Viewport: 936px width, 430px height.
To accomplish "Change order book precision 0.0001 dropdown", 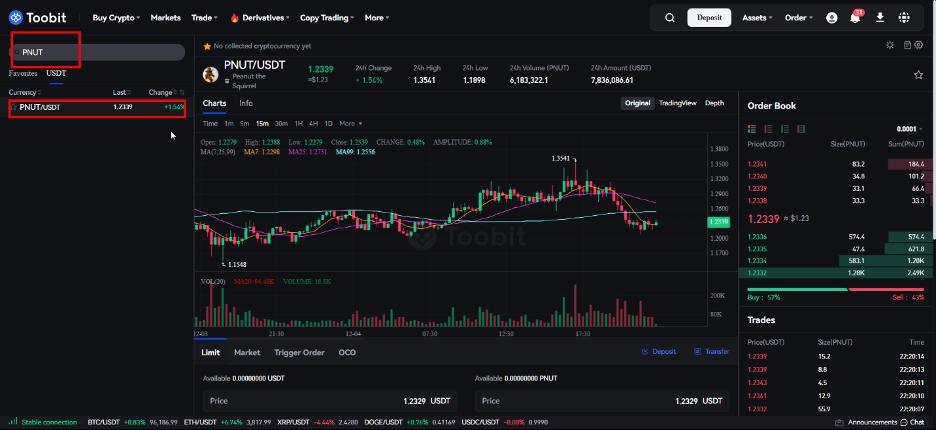I will [910, 129].
